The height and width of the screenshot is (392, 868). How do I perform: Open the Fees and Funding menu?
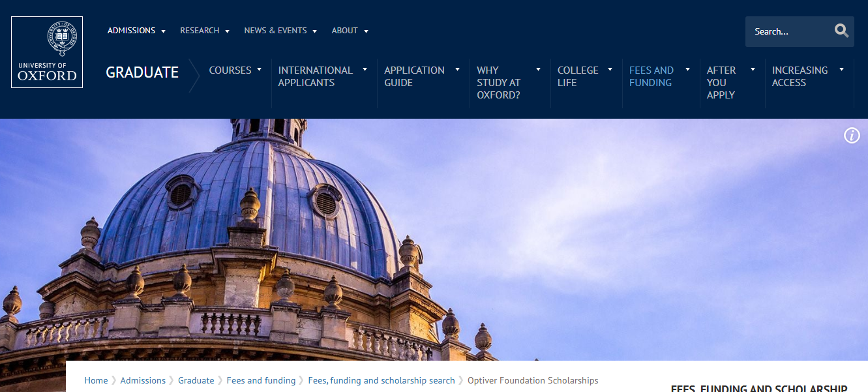[651, 76]
